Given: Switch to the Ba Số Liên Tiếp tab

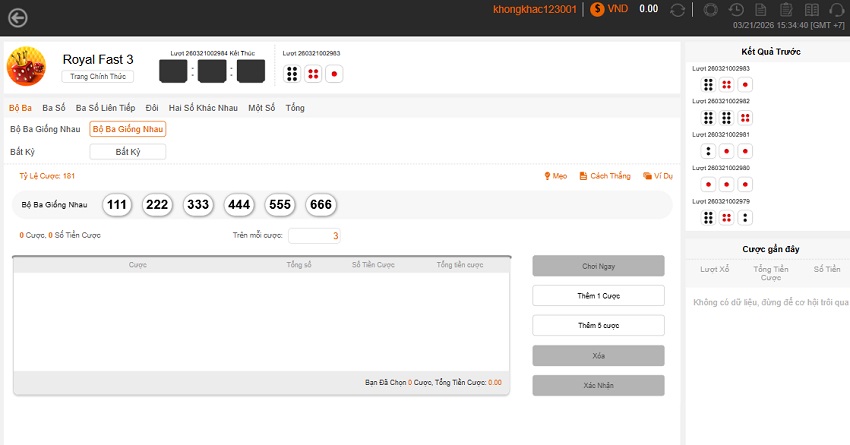Looking at the screenshot, I should (x=105, y=108).
